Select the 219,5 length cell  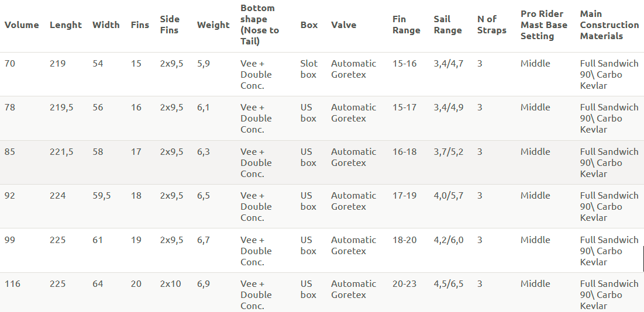(x=61, y=108)
